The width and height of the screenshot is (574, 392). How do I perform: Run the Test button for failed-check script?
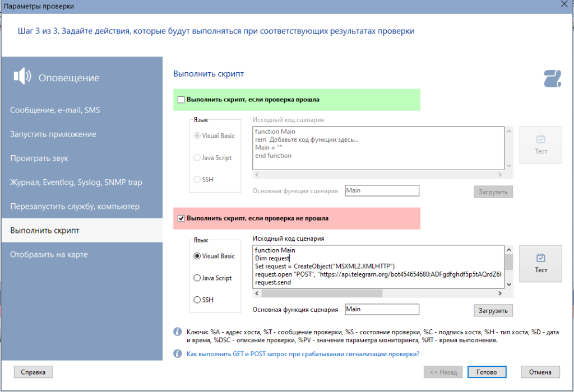tap(540, 263)
